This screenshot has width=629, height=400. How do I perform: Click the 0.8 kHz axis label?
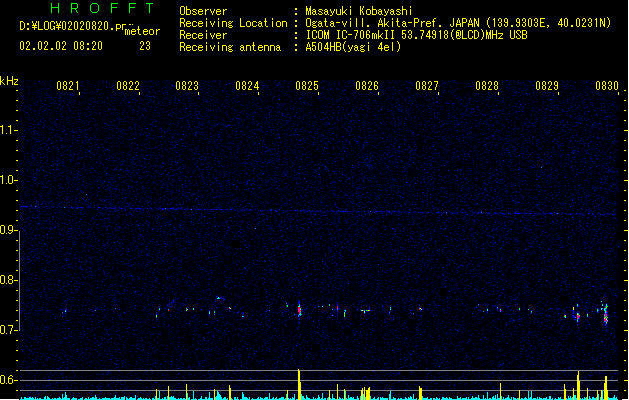point(8,280)
